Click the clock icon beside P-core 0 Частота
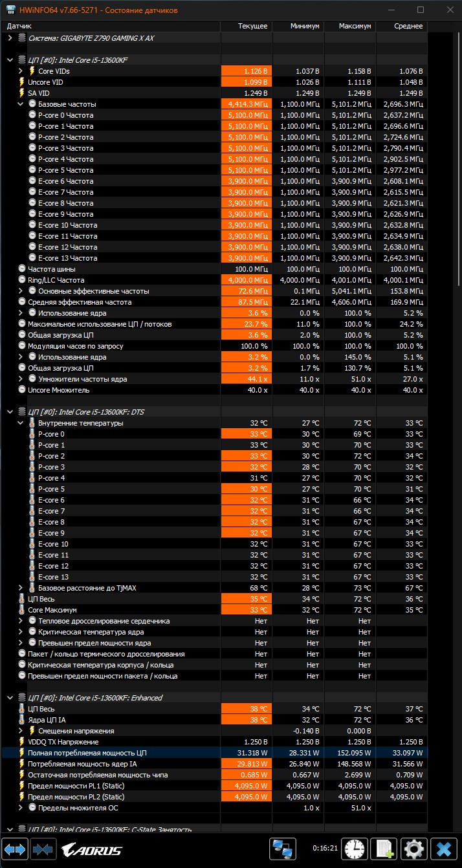 pos(32,115)
